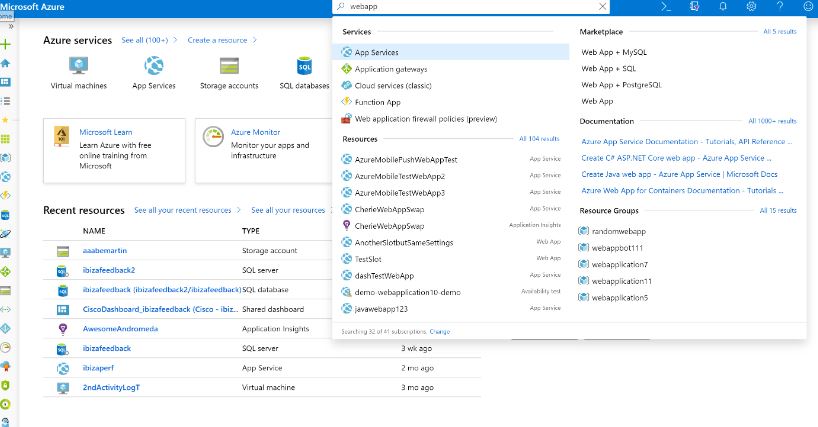This screenshot has width=818, height=427.
Task: Open Azure App Service Documentation link
Action: [687, 141]
